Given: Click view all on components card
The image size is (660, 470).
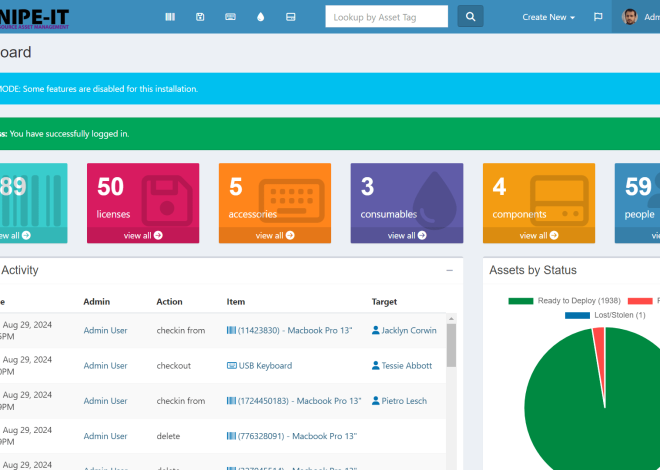Looking at the screenshot, I should (x=539, y=236).
